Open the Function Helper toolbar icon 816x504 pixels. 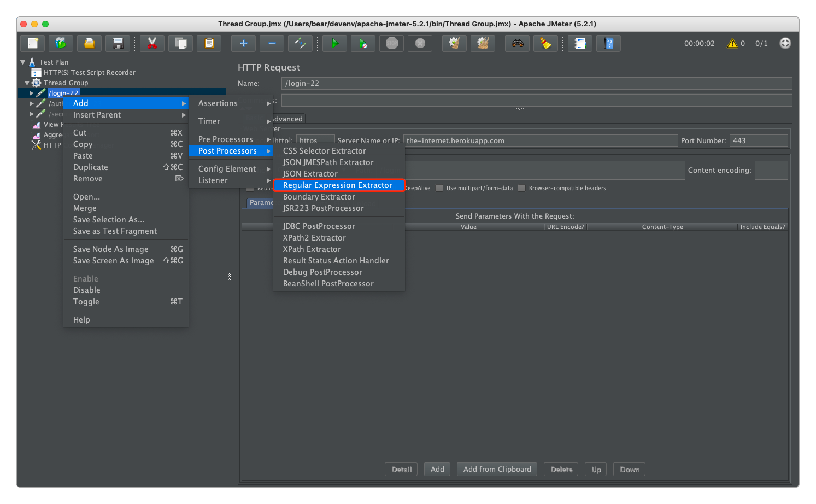[580, 43]
